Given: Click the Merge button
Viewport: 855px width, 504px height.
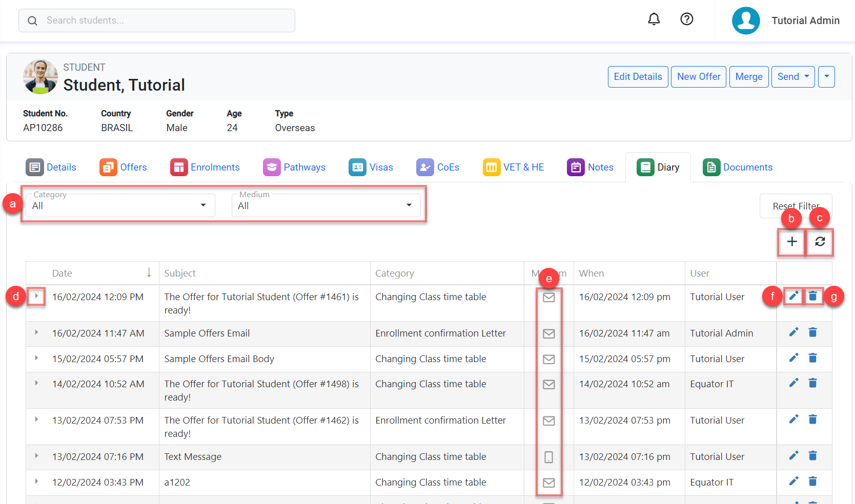Looking at the screenshot, I should click(749, 77).
